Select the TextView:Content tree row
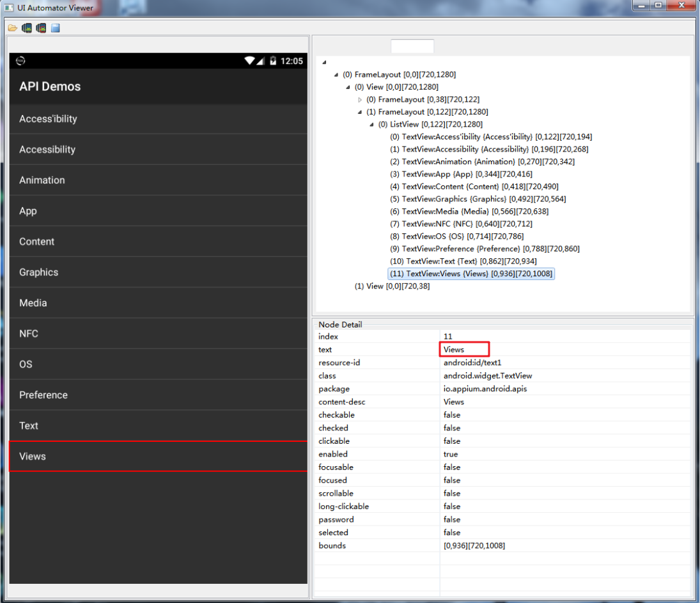This screenshot has height=603, width=700. [474, 187]
